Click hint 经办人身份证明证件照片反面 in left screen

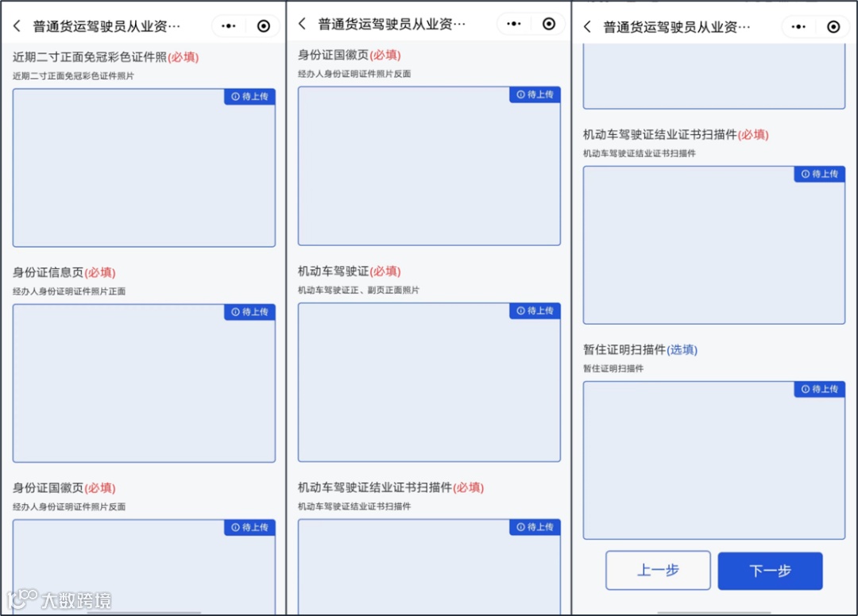[69, 506]
